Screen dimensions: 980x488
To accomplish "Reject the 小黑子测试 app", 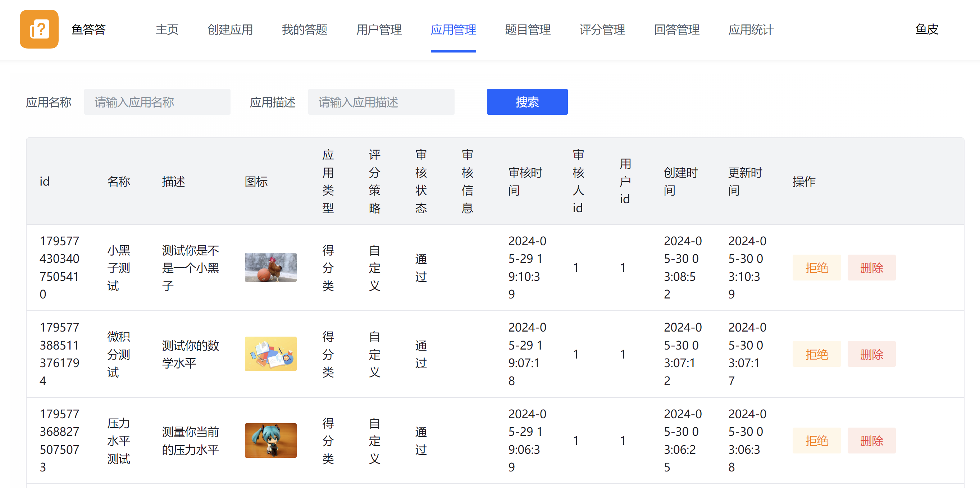I will point(816,268).
